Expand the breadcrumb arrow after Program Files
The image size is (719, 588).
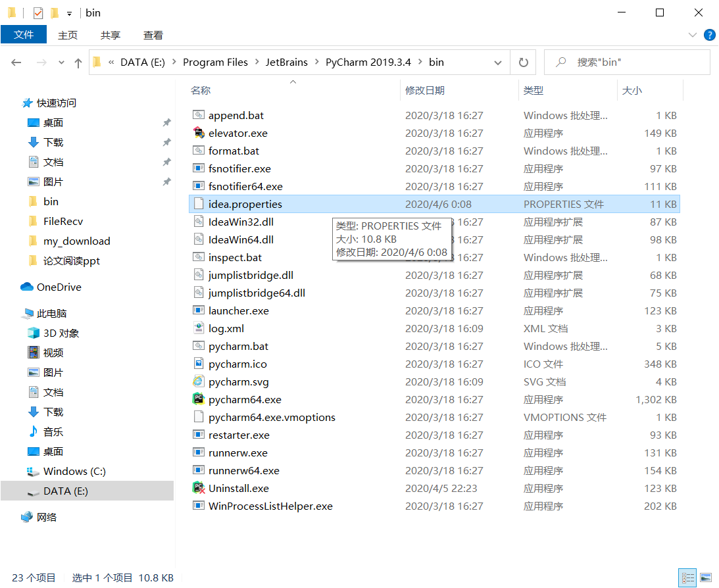257,62
